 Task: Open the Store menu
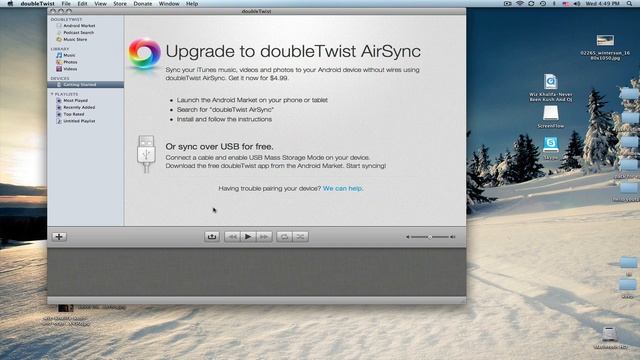[120, 4]
